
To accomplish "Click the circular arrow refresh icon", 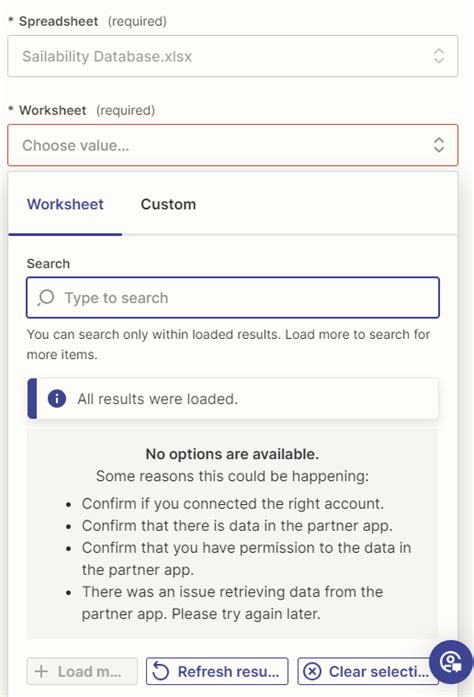I will (x=161, y=671).
